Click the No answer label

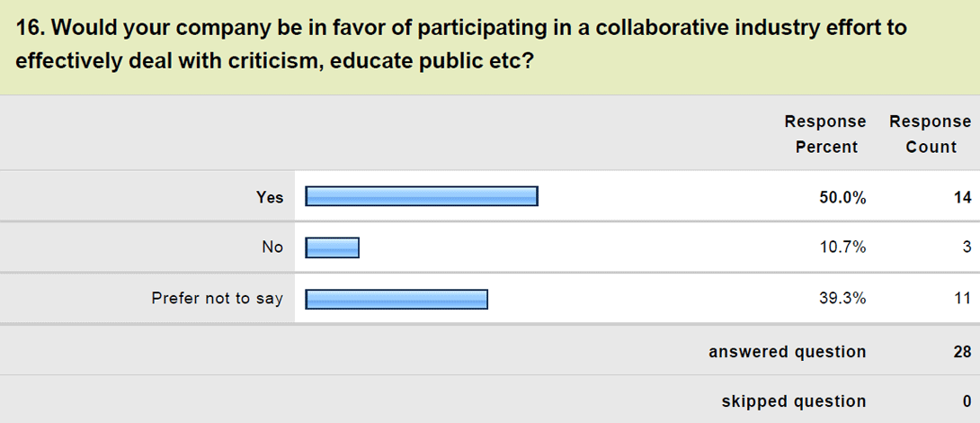coord(272,247)
